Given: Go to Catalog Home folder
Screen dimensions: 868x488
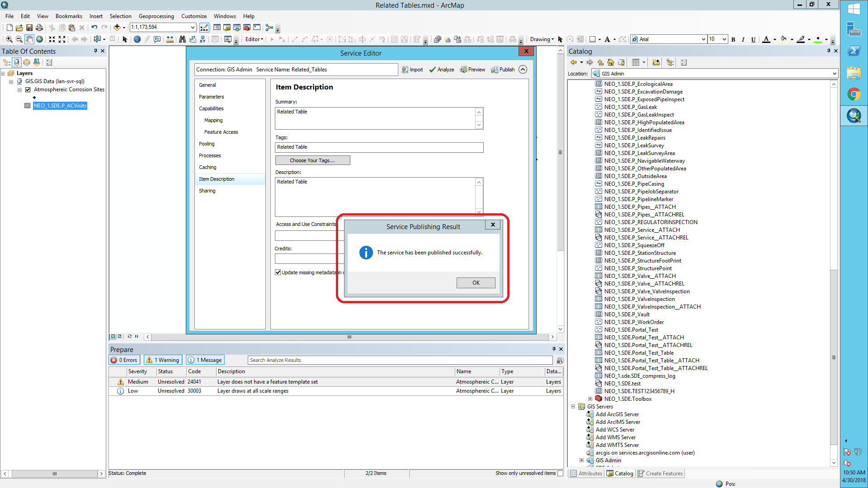Looking at the screenshot, I should [x=611, y=62].
